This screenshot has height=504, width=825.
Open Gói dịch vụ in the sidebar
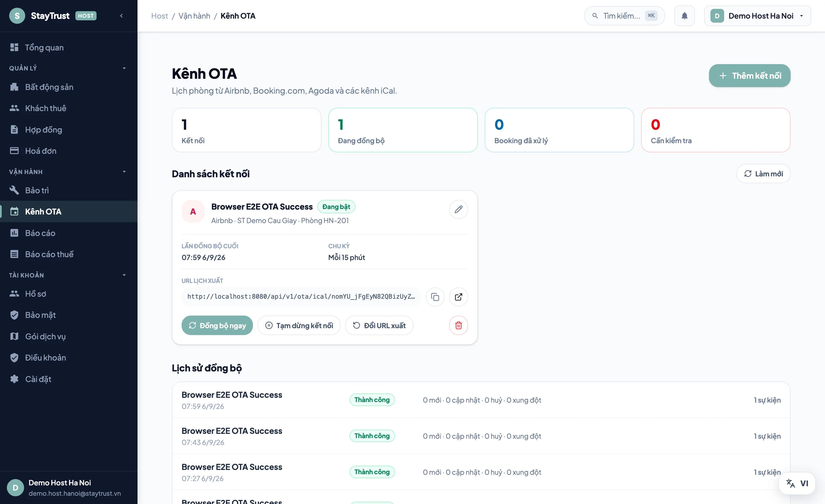(69, 336)
